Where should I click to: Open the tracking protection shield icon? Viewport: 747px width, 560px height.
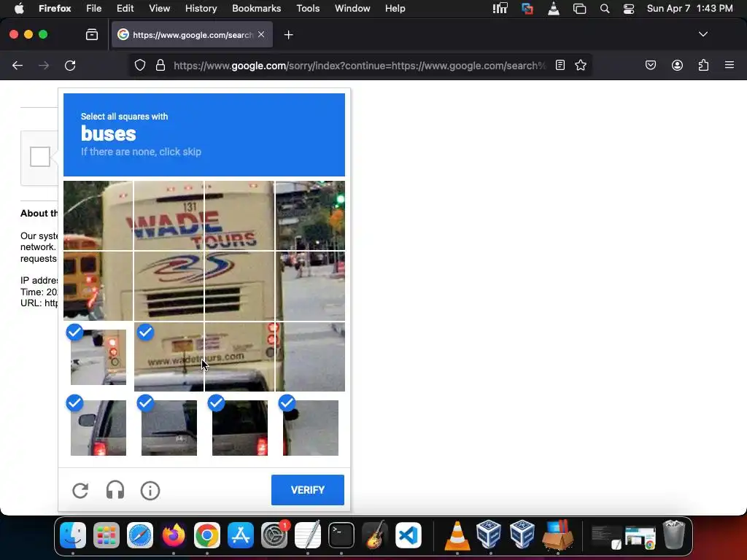point(139,65)
